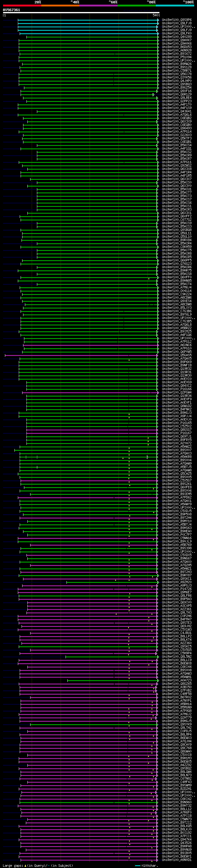This screenshot has height=868, width=197.
Task: Select label UniRef100_P16167
Action: coord(177,433)
